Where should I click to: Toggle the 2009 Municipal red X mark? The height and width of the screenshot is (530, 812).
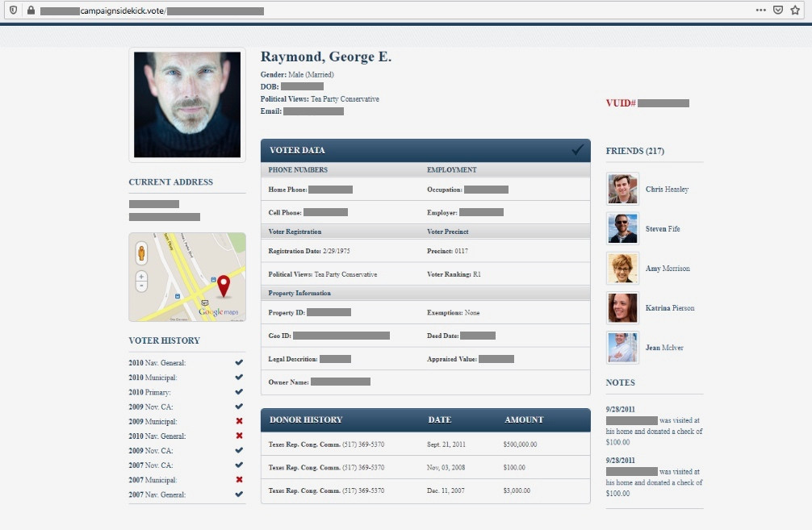239,421
